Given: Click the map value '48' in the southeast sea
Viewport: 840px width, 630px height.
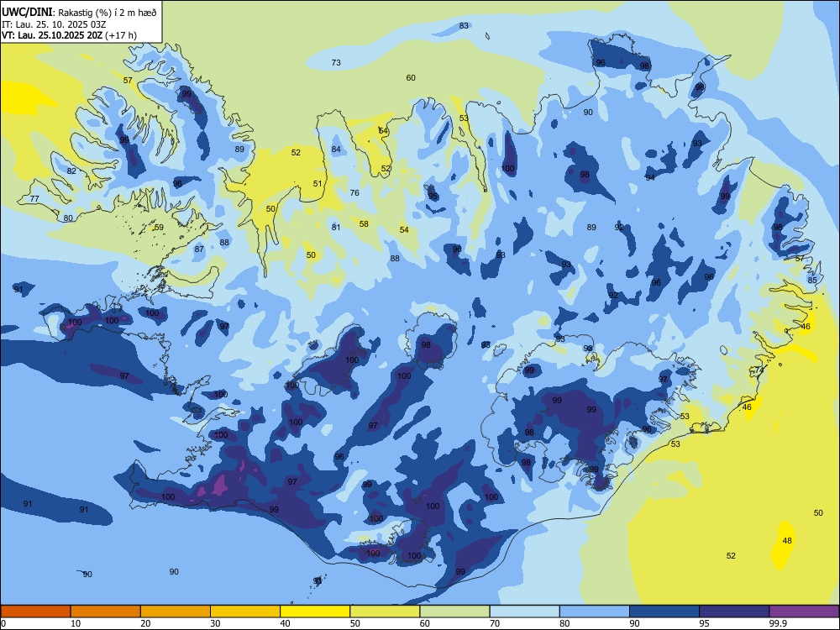Looking at the screenshot, I should (787, 540).
